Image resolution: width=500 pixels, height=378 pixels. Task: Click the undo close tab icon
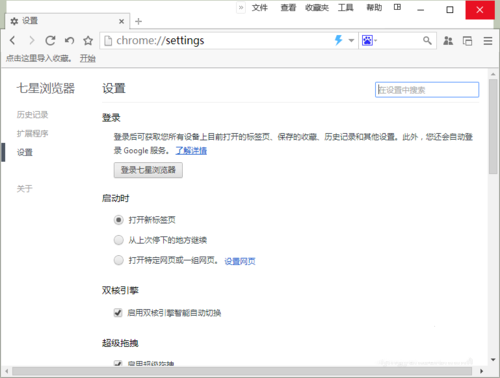[69, 41]
